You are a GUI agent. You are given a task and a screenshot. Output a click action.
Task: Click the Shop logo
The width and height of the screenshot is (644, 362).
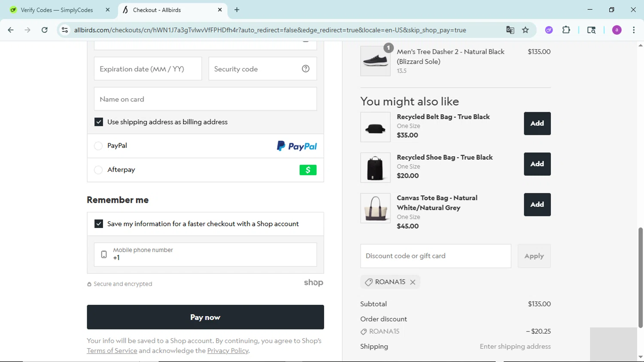(x=313, y=283)
